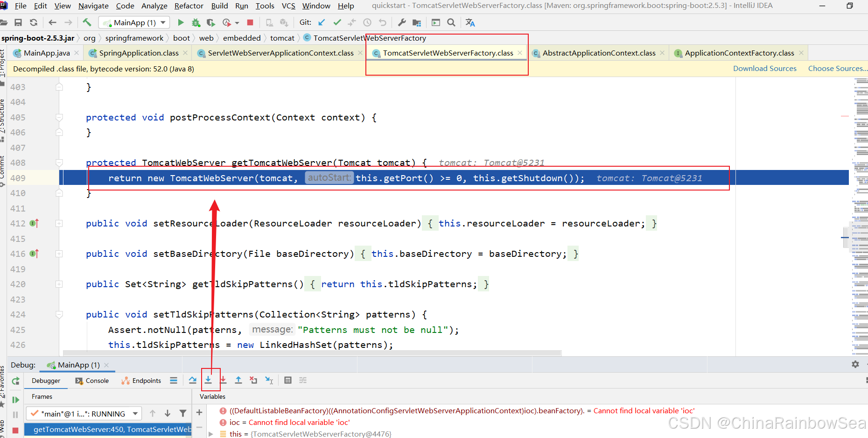Click the Build project hammer icon
Viewport: 868px width, 438px height.
point(87,22)
